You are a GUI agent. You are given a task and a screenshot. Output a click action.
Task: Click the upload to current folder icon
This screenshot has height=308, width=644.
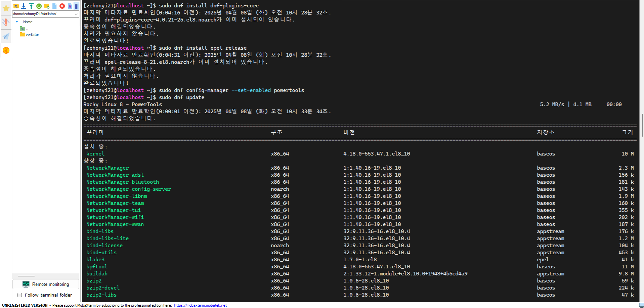click(x=31, y=6)
